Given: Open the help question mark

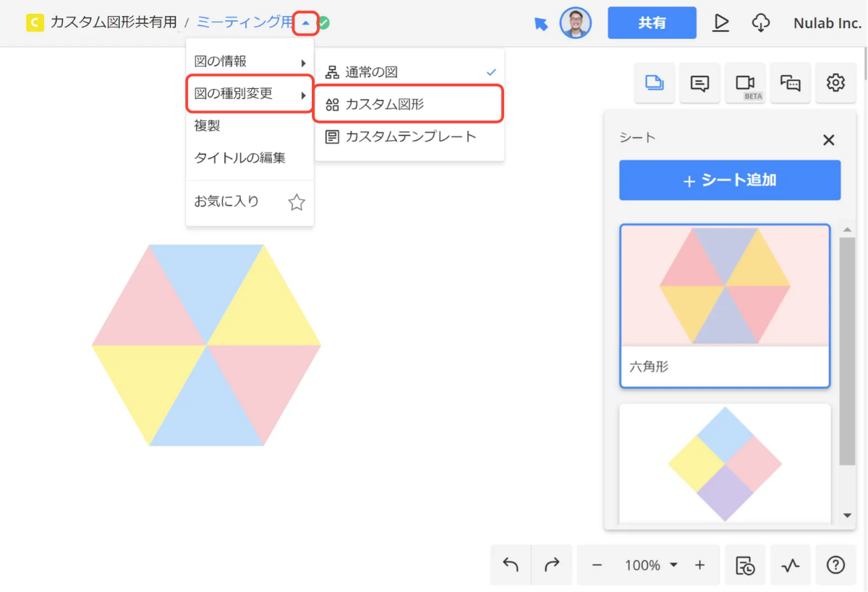Looking at the screenshot, I should click(835, 565).
